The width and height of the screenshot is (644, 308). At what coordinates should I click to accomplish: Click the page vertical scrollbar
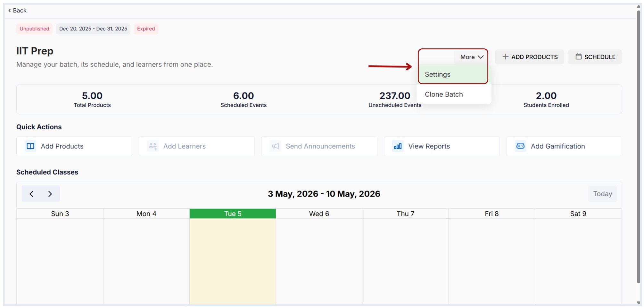click(x=638, y=147)
